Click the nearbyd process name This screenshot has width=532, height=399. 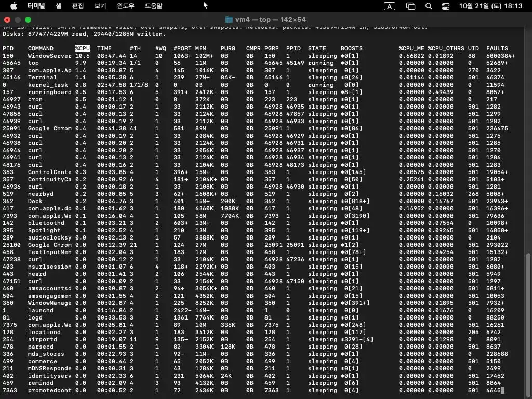click(x=41, y=194)
